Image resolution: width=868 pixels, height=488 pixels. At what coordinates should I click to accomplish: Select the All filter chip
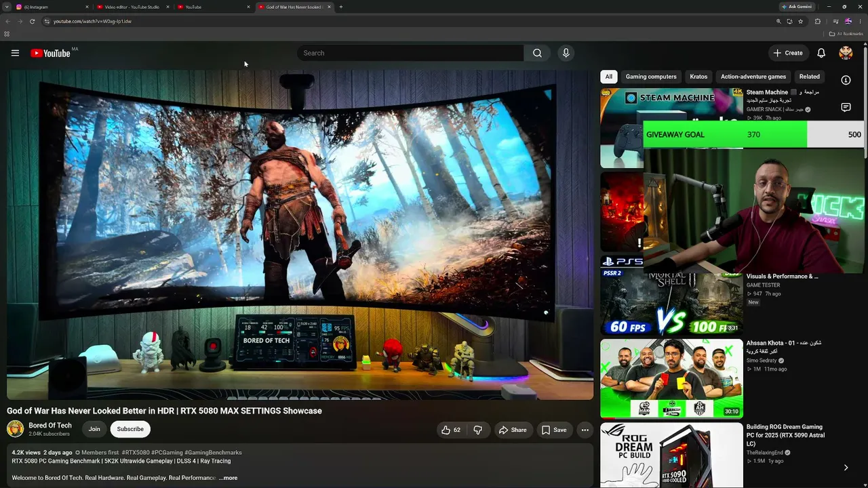pos(608,77)
